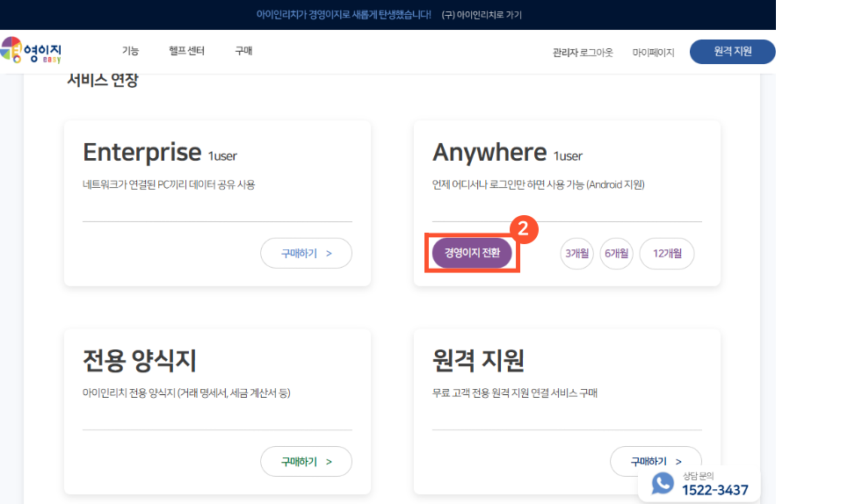Click the Anywhere card title
The image size is (848, 504).
coord(489,153)
